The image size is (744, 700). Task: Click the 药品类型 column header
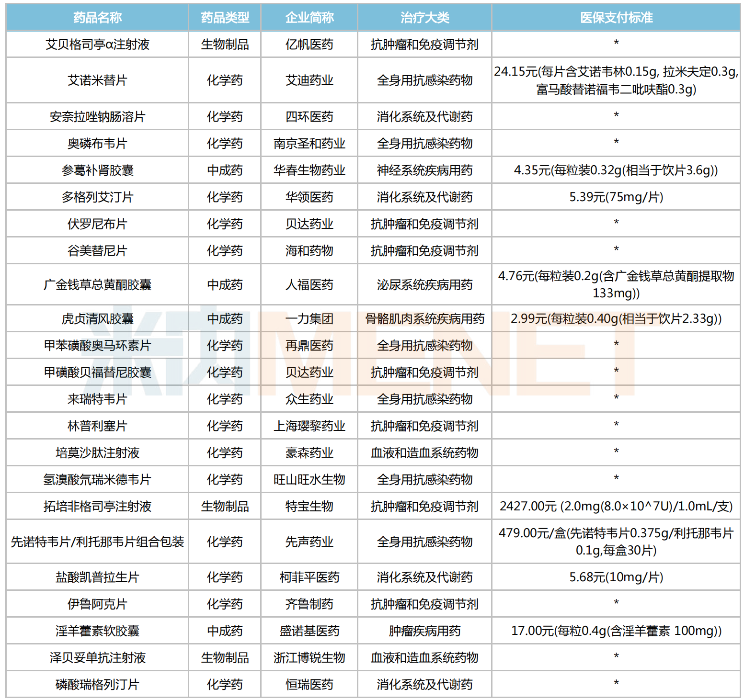coord(225,18)
